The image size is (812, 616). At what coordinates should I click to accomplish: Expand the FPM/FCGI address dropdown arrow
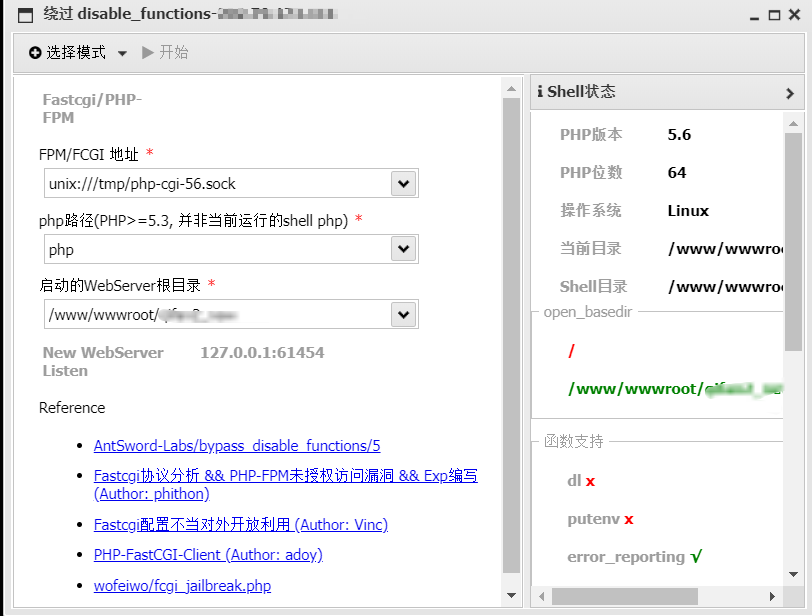[x=403, y=184]
